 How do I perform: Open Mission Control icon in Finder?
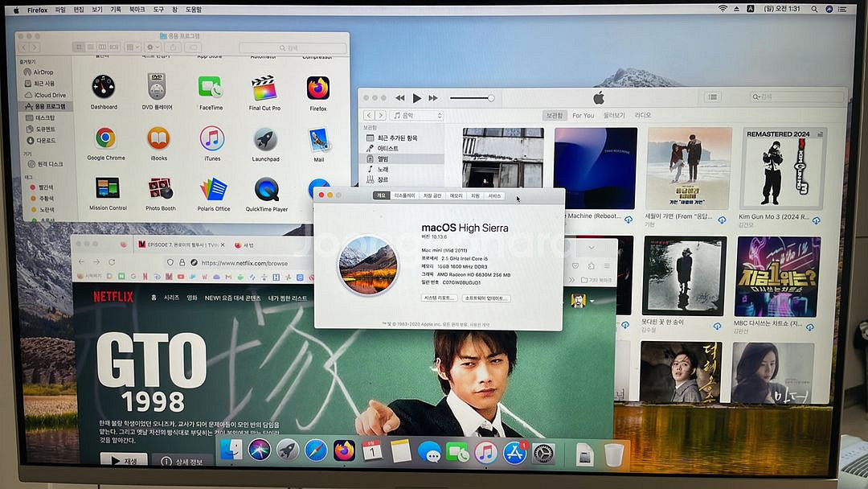(108, 188)
